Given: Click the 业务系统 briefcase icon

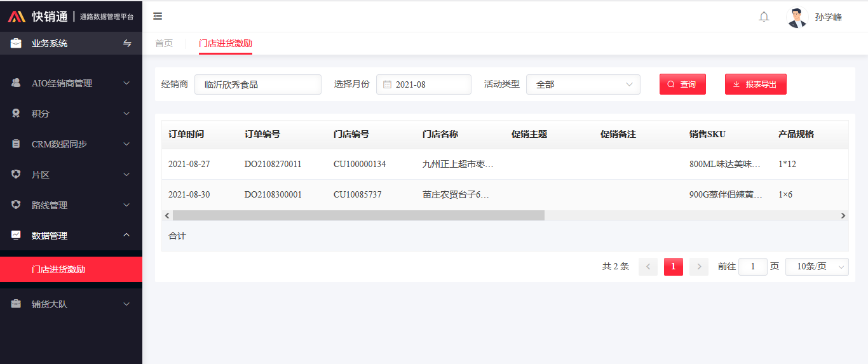Looking at the screenshot, I should (x=16, y=43).
